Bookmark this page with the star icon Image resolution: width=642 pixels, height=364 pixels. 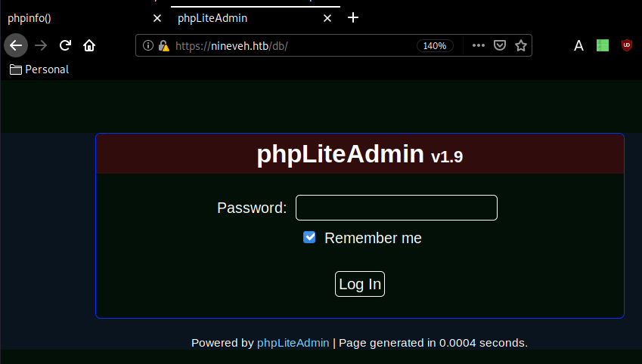point(520,45)
